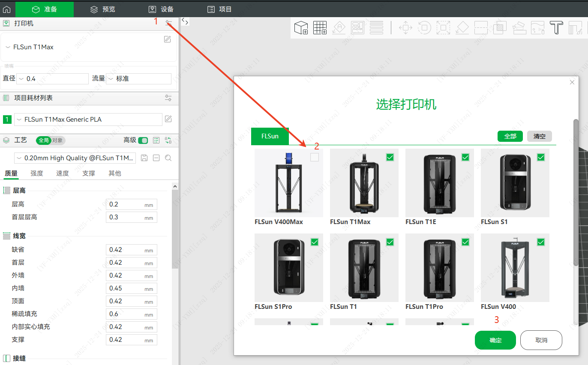Image resolution: width=588 pixels, height=365 pixels.
Task: Switch to the 预览 preview tab
Action: click(x=103, y=9)
